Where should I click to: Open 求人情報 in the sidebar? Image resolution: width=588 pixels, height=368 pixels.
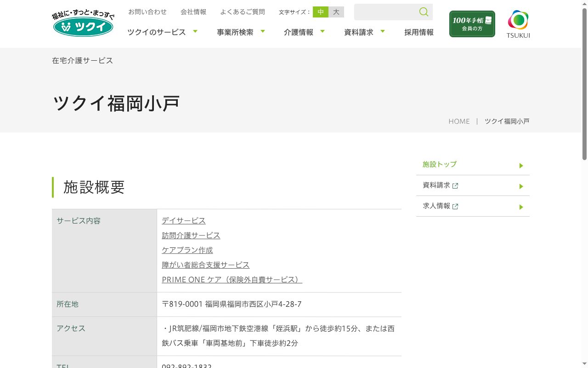point(473,206)
